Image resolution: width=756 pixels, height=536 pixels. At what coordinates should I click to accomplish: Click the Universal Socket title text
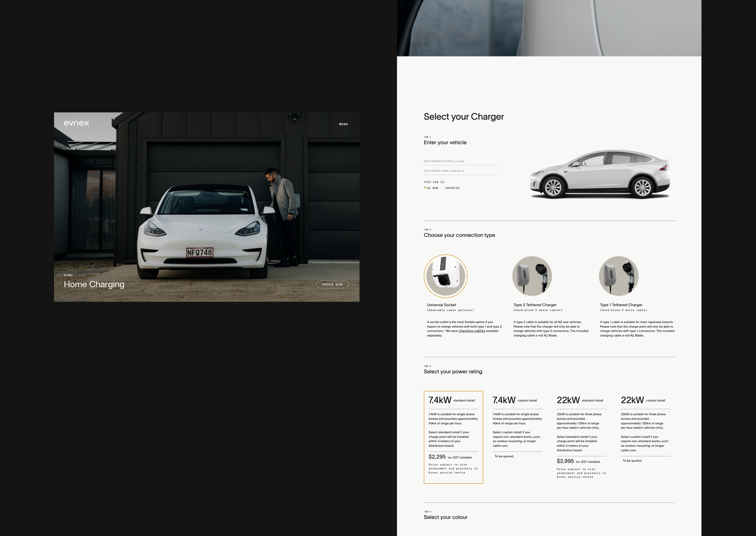point(441,305)
